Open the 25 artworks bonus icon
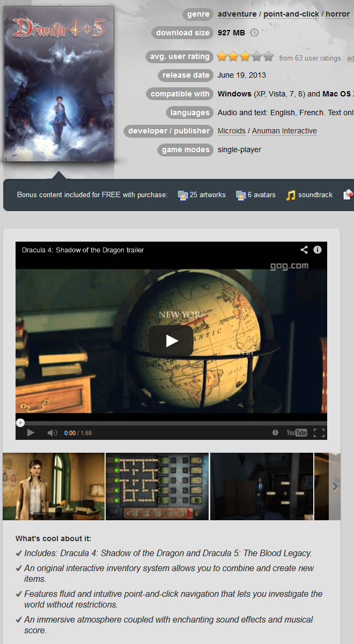 (x=183, y=195)
